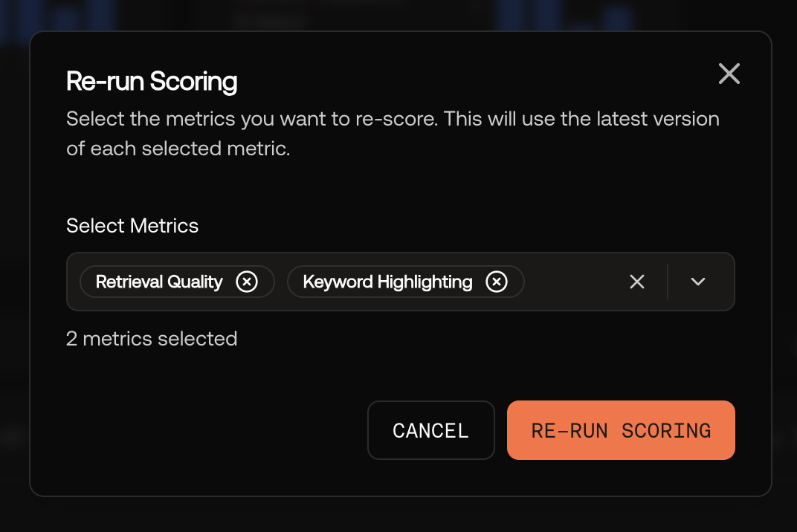Remove Keyword Highlighting via its x icon
This screenshot has height=532, width=797.
pyautogui.click(x=497, y=282)
